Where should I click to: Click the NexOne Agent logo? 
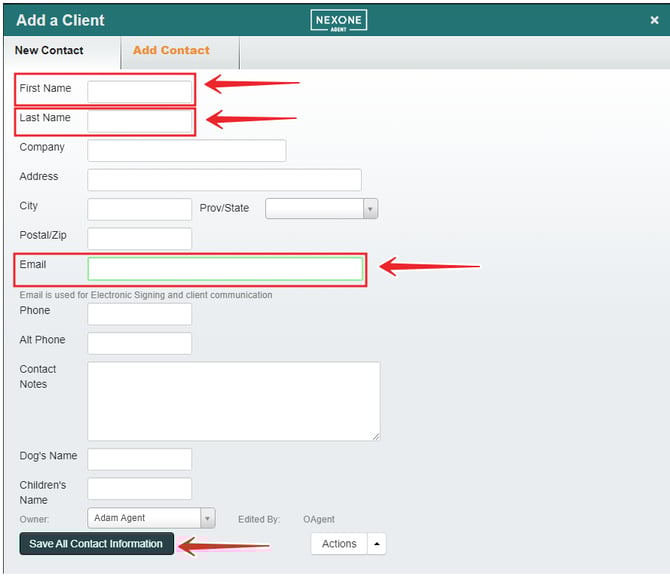pos(338,20)
